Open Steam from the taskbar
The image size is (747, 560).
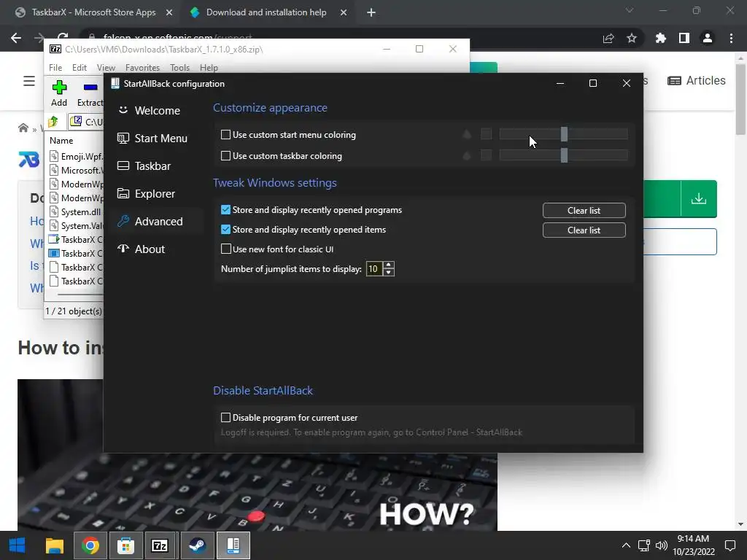pyautogui.click(x=197, y=545)
